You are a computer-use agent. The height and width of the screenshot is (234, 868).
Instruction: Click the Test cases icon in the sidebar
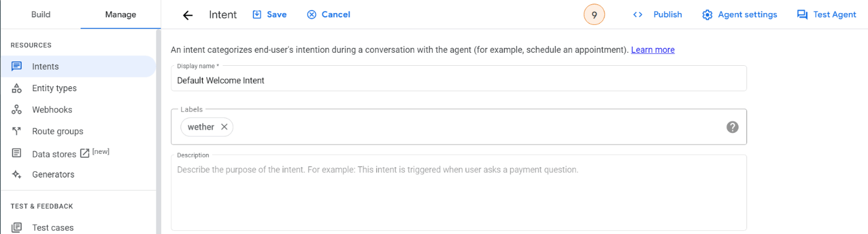(x=17, y=228)
